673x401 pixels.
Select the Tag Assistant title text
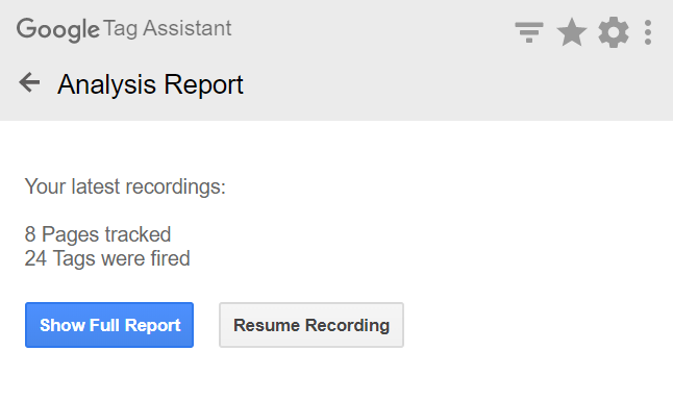click(167, 29)
